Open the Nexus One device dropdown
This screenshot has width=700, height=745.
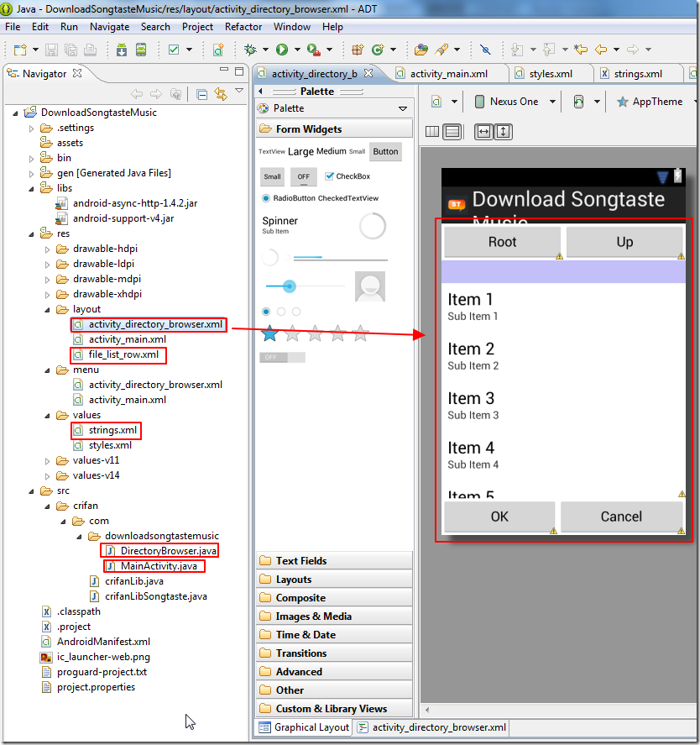553,101
